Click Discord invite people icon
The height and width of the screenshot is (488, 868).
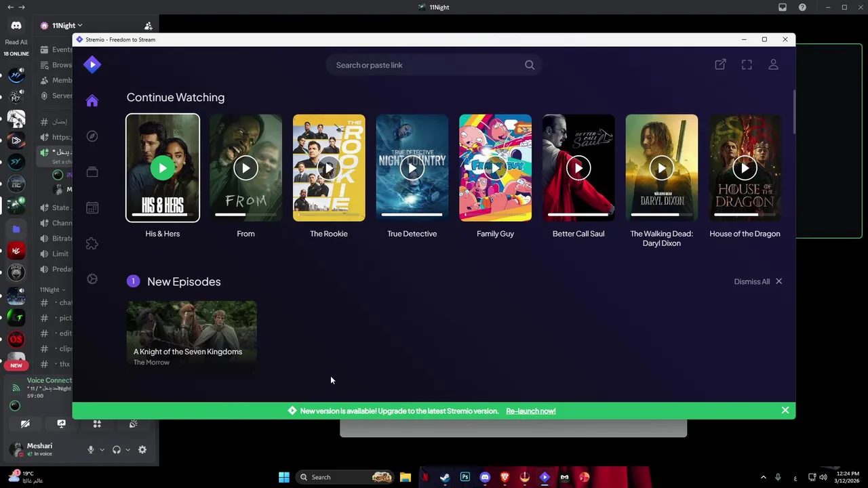(149, 26)
